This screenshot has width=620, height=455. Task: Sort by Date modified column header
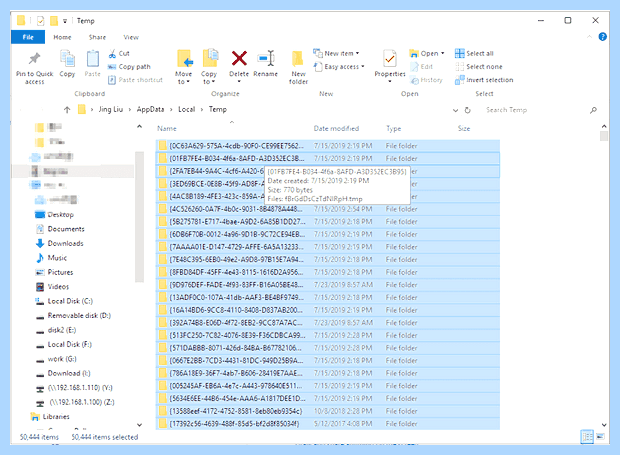(336, 128)
